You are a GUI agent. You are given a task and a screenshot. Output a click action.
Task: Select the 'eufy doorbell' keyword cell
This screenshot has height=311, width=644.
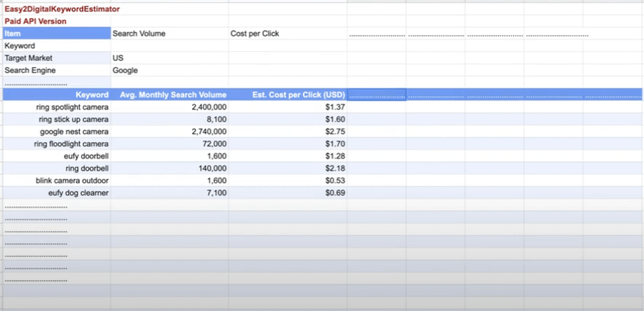click(57, 156)
